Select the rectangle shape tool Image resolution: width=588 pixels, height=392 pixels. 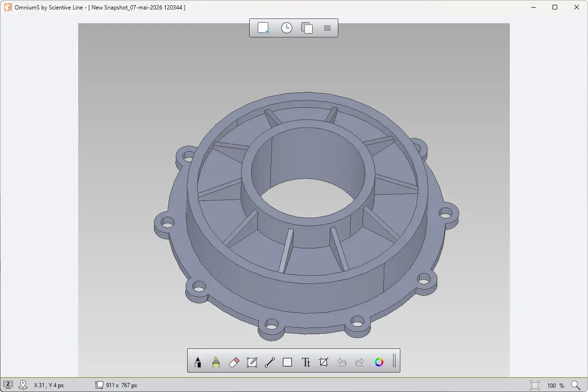pyautogui.click(x=287, y=362)
